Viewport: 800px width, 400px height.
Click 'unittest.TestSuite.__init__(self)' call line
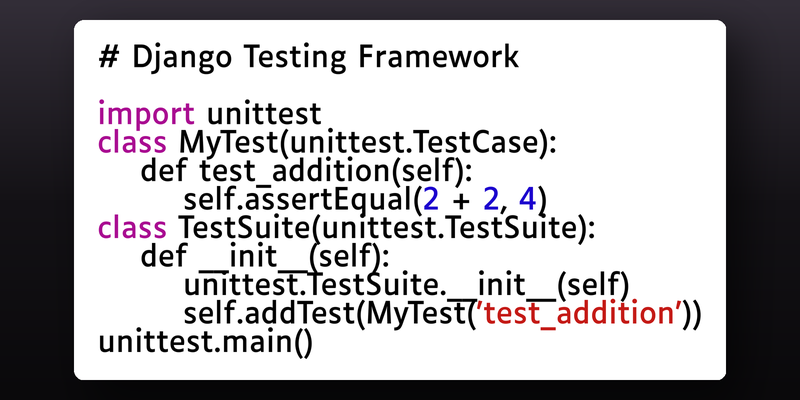click(x=406, y=287)
